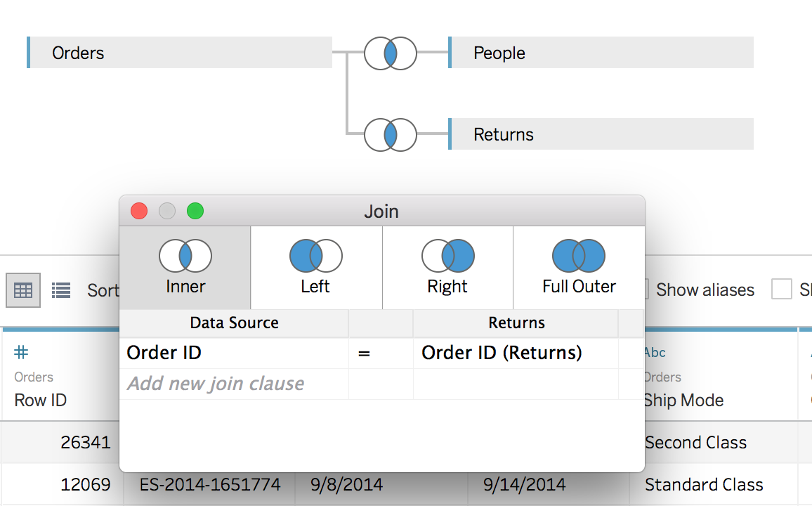Click the Ship Mode Abc type icon

pos(655,353)
